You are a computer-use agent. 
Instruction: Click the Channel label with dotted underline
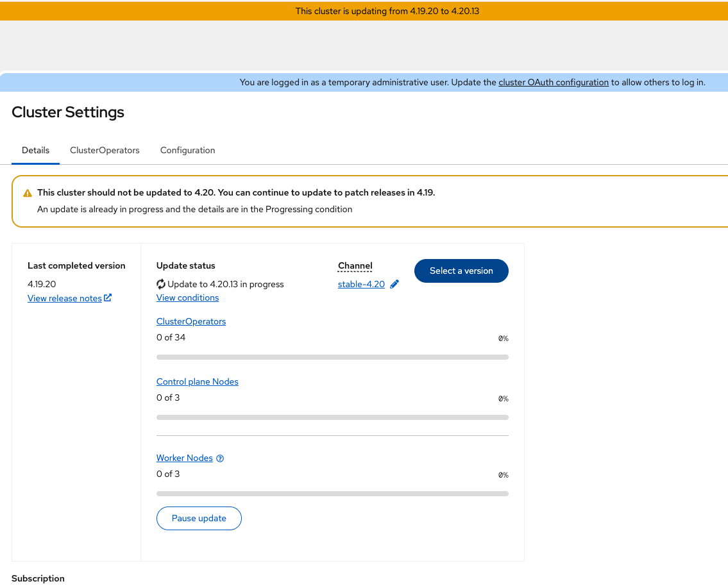click(355, 266)
